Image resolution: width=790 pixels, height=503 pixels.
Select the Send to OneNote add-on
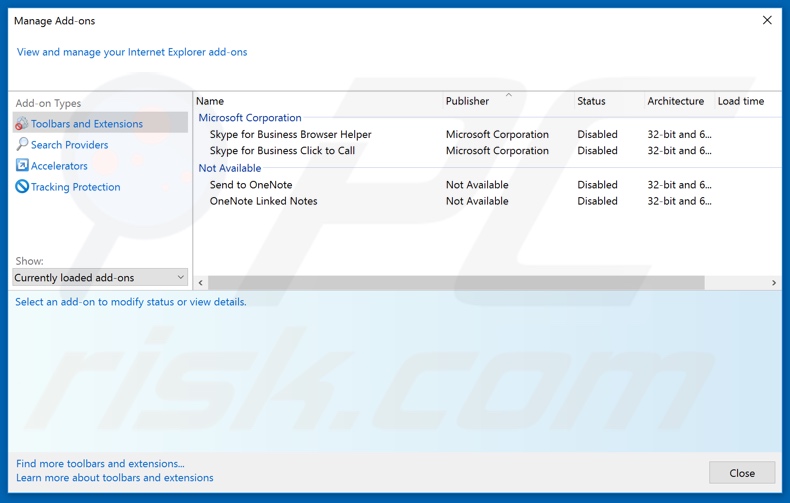coord(251,185)
